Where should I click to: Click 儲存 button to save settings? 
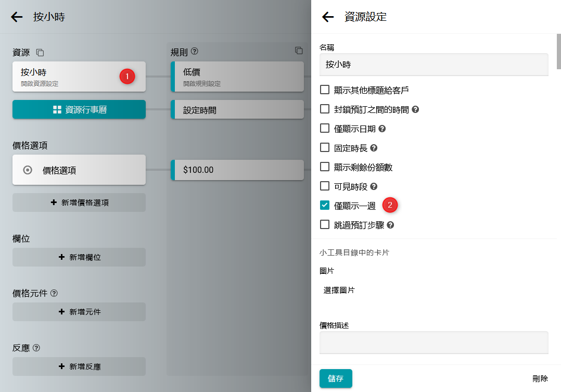coord(336,378)
